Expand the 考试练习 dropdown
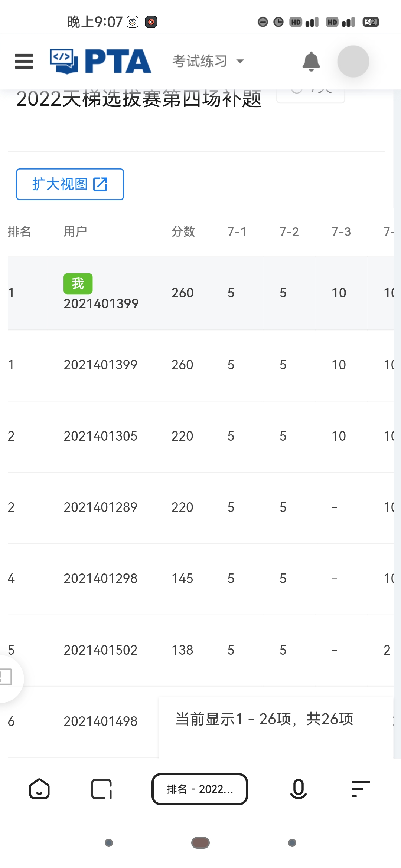The image size is (401, 868). coord(208,61)
